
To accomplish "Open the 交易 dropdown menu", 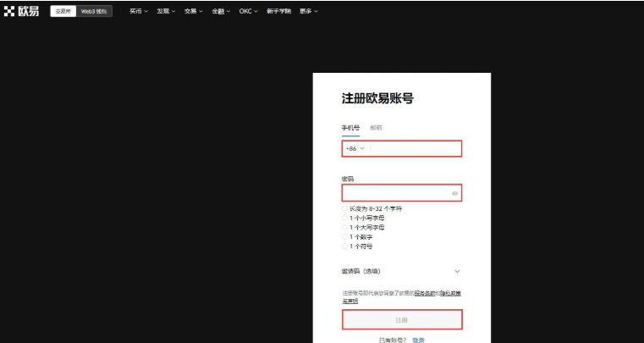I will (x=194, y=12).
